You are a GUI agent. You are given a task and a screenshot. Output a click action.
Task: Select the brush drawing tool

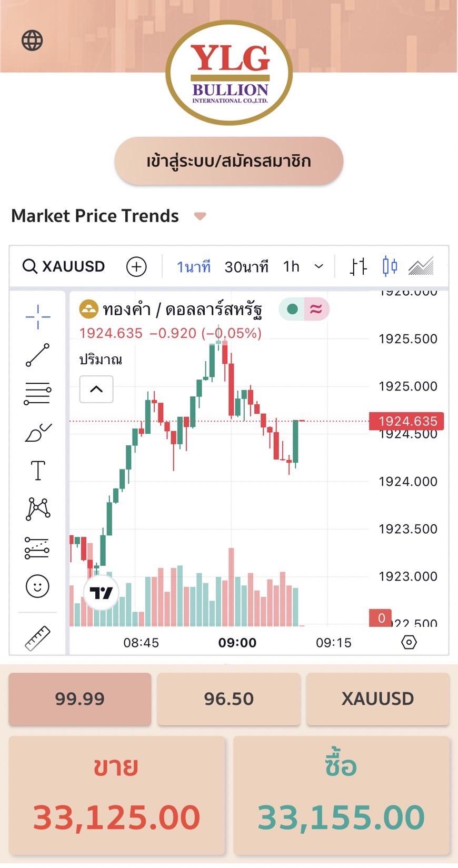pos(38,433)
